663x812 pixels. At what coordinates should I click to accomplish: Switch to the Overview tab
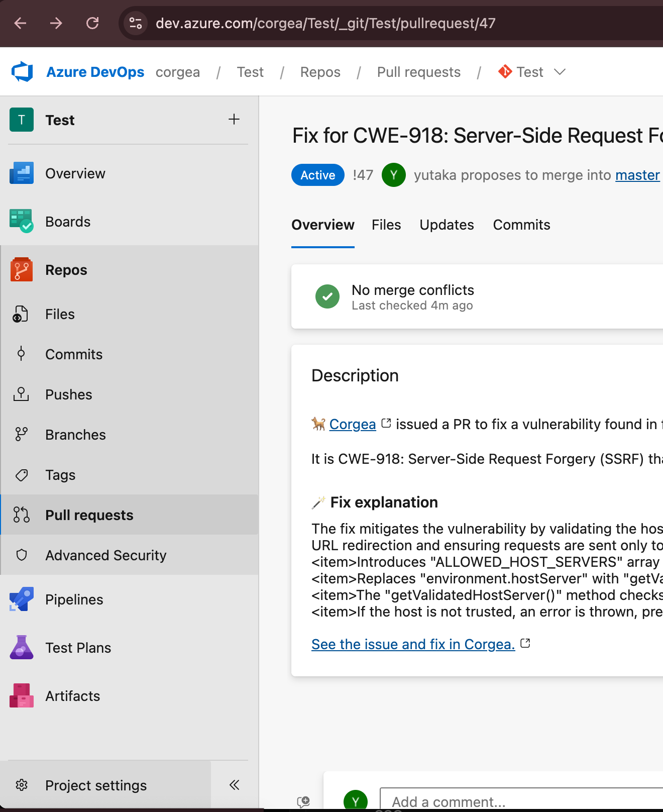tap(323, 225)
